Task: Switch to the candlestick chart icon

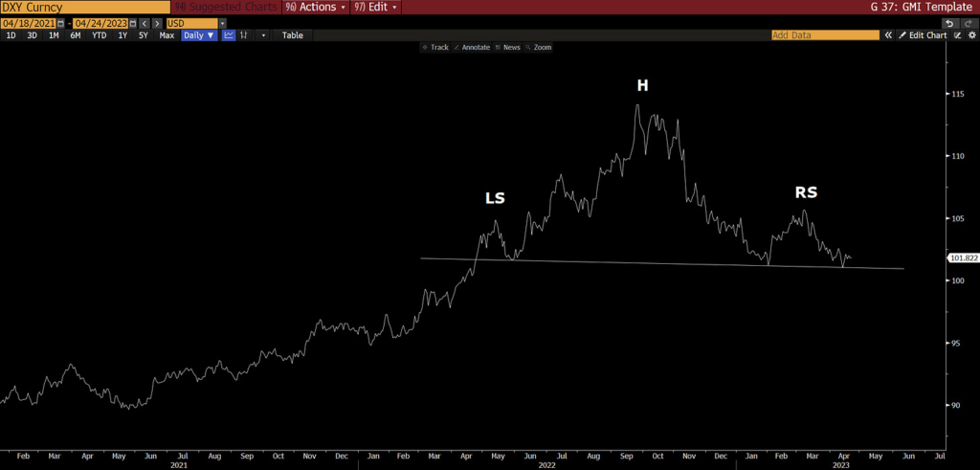Action: 245,35
